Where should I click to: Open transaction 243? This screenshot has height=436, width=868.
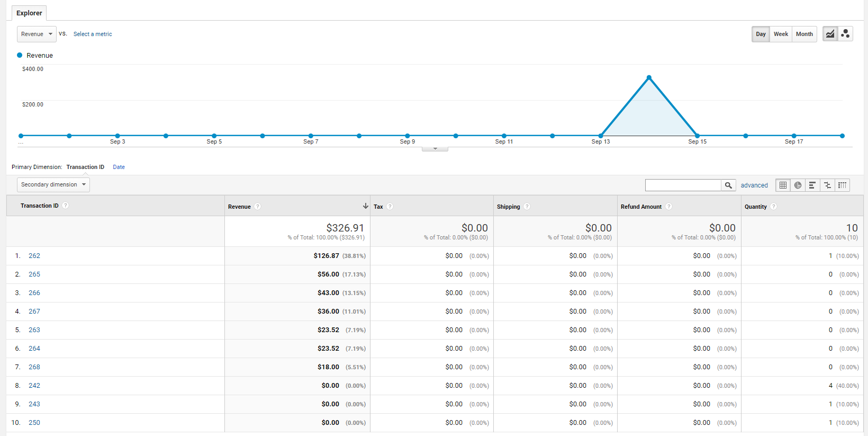34,404
